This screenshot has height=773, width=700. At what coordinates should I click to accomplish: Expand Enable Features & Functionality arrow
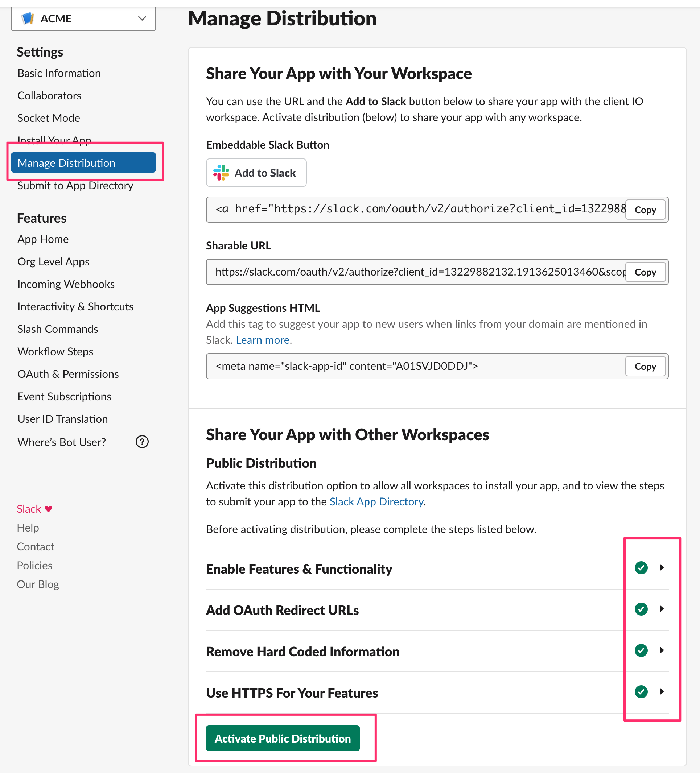[x=662, y=567]
